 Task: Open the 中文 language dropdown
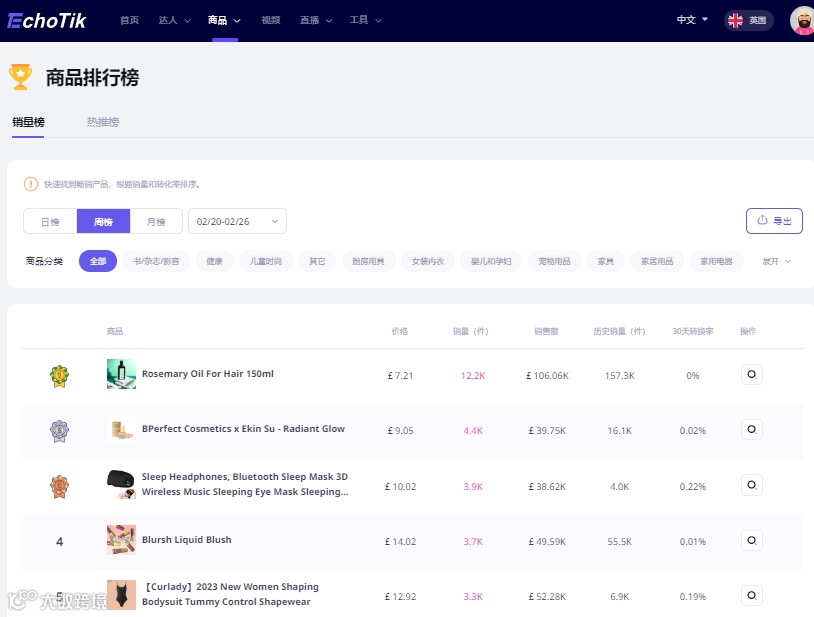[692, 20]
